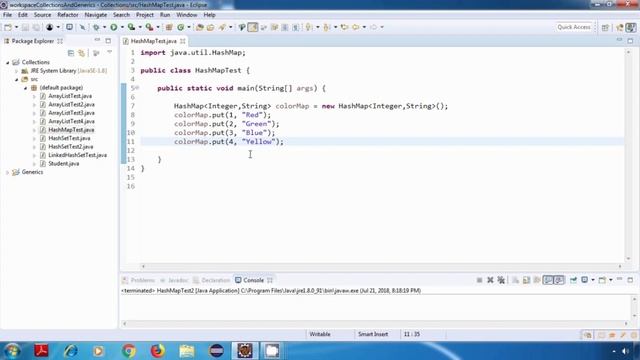Open the Open Console dropdown arrow
This screenshot has height=360, width=640.
pos(611,280)
